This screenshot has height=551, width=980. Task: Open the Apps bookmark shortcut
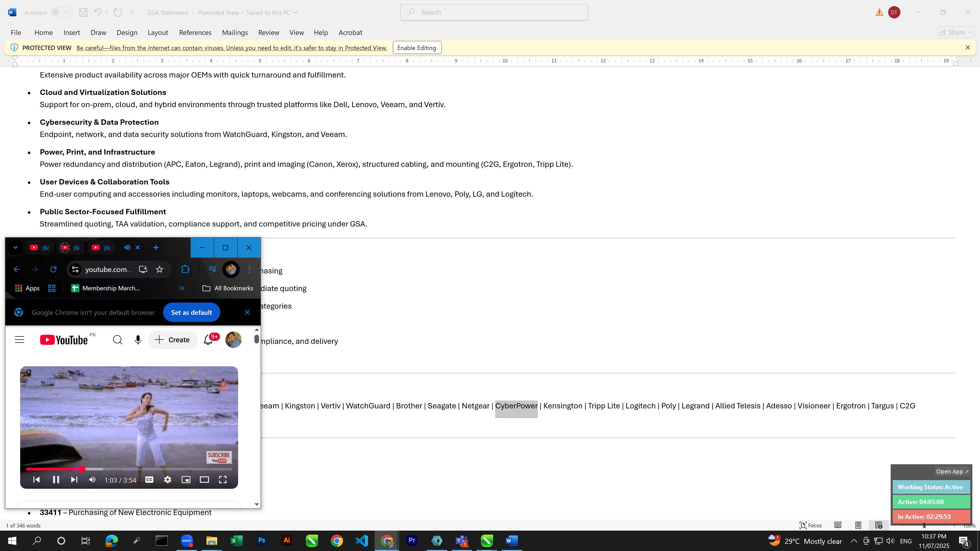(27, 288)
